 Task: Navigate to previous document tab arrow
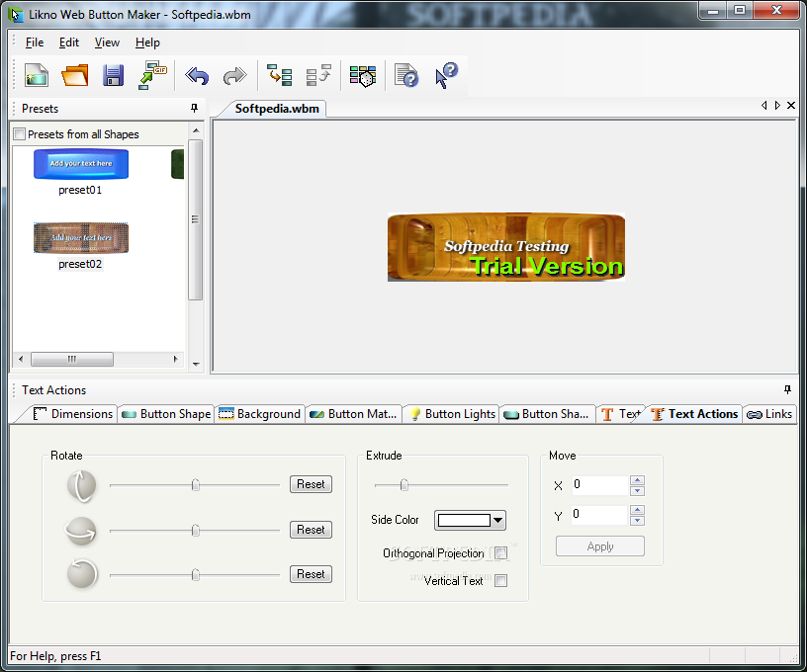click(763, 106)
